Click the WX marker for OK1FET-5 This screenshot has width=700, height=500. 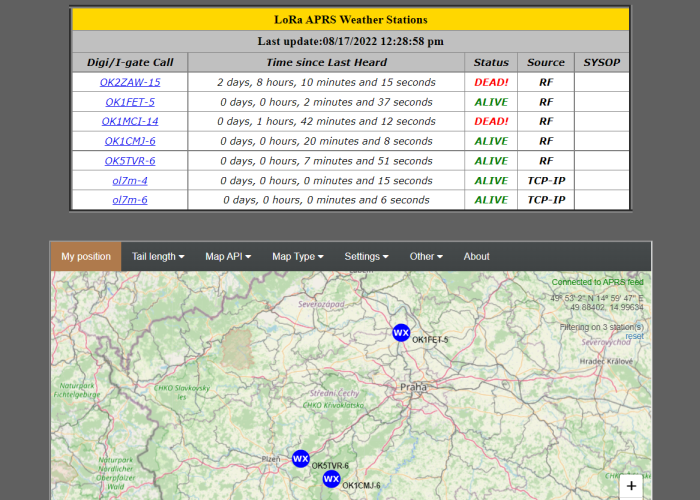tap(401, 333)
